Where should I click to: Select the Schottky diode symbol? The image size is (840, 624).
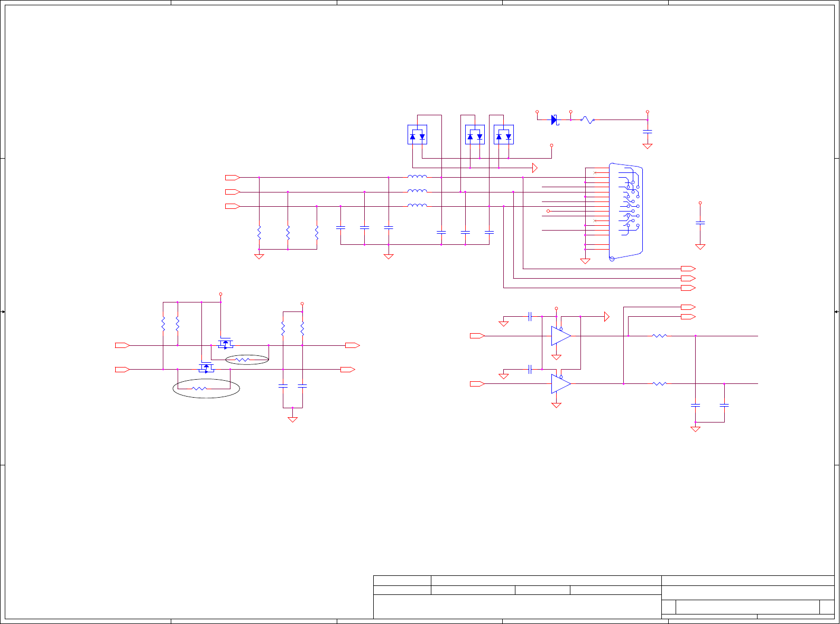554,120
